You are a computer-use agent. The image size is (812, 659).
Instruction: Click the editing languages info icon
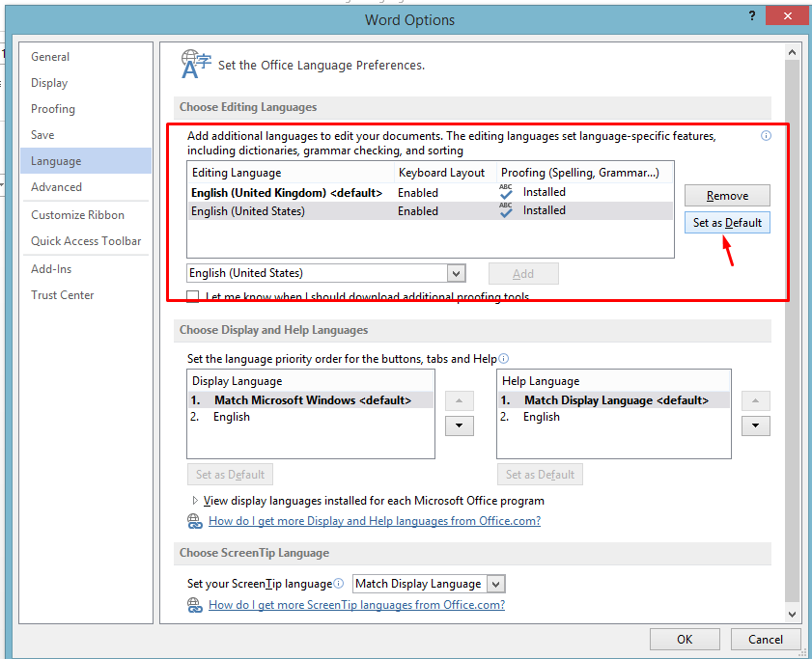(x=766, y=136)
